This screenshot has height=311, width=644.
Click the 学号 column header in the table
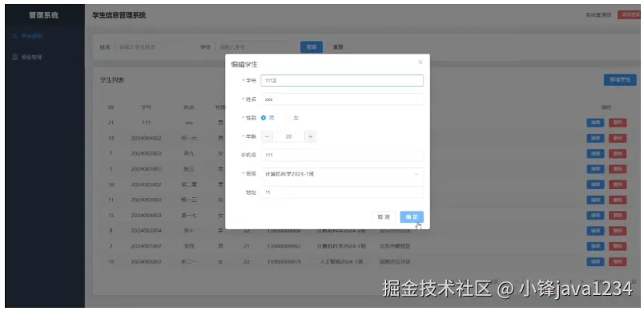tap(147, 107)
